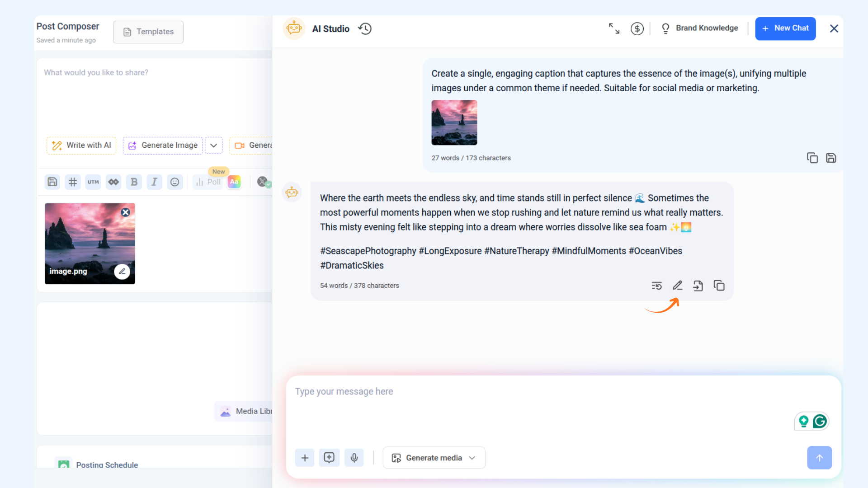The image size is (868, 488).
Task: Start a New Chat
Action: click(785, 28)
